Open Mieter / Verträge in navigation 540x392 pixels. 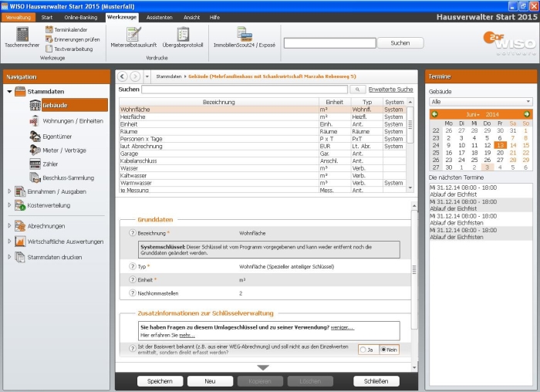(64, 150)
